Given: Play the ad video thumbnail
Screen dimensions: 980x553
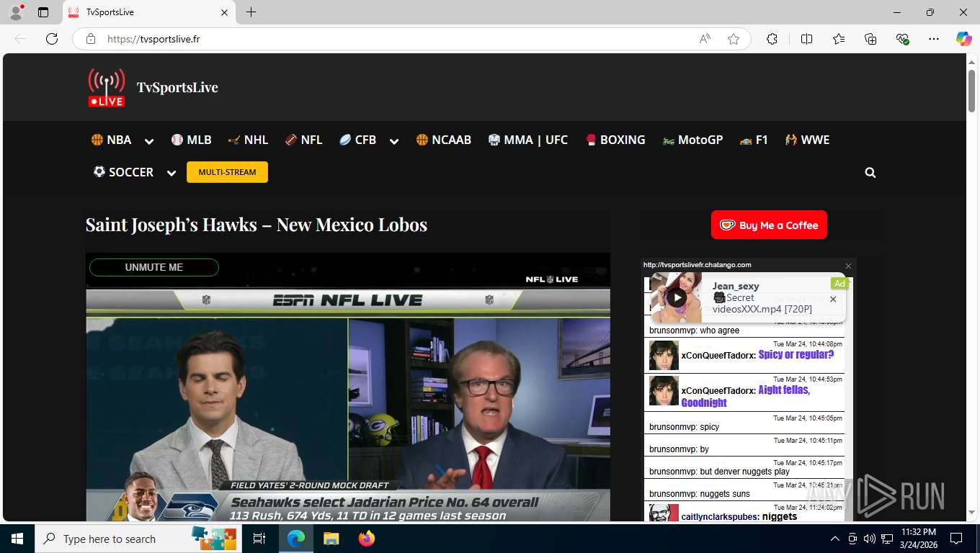Looking at the screenshot, I should point(676,297).
